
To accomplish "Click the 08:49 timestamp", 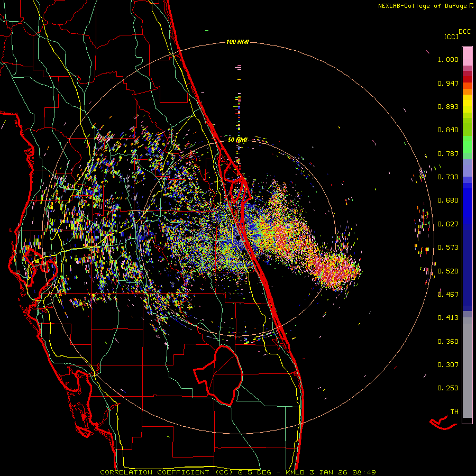I will click(x=364, y=472).
